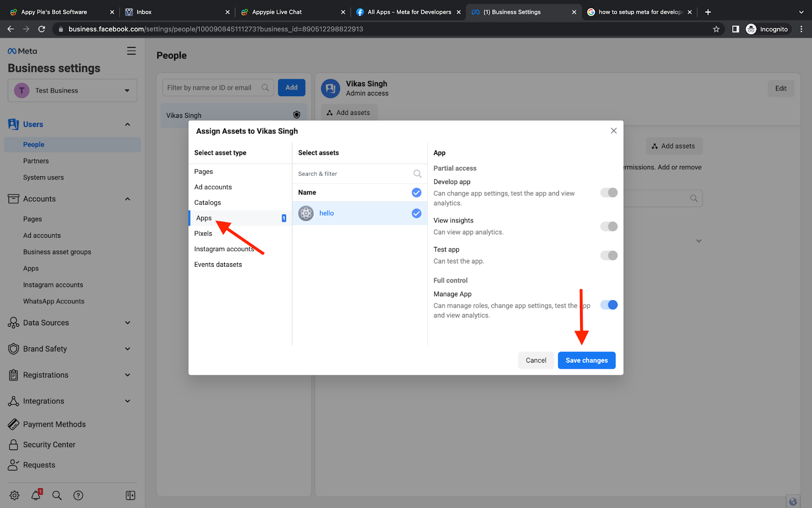This screenshot has height=508, width=812.
Task: Open Business asset groups in sidebar
Action: 57,252
